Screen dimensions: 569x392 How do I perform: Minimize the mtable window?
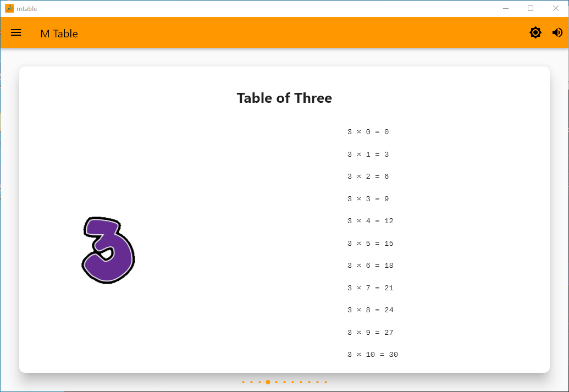(x=505, y=8)
